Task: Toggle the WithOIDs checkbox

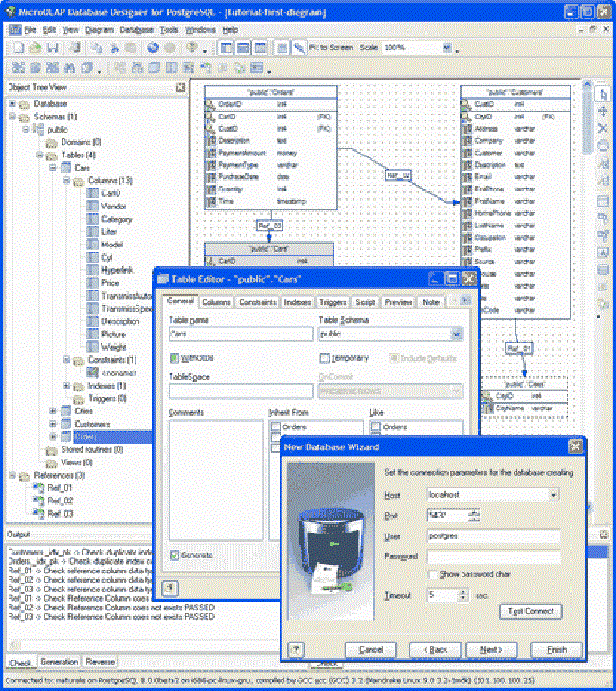Action: (174, 358)
